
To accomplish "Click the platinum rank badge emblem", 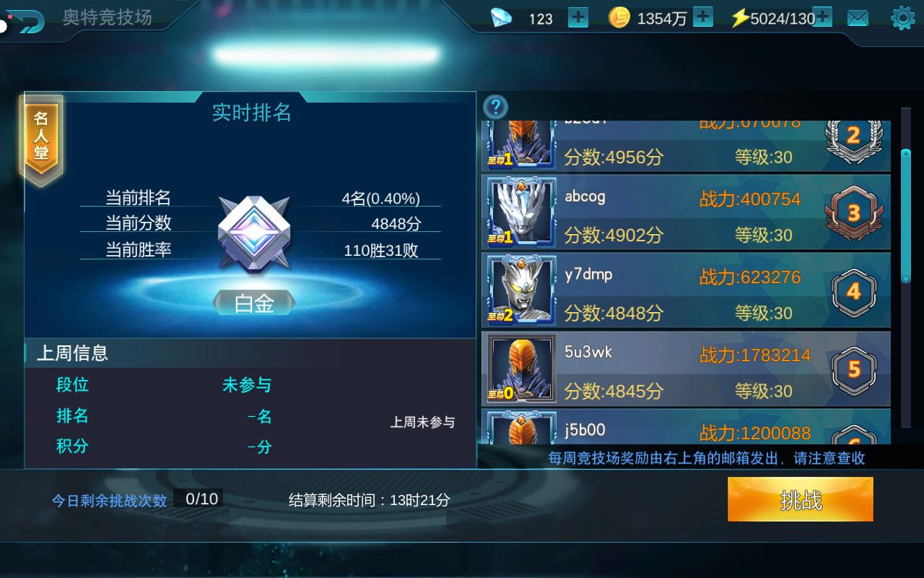I will click(254, 233).
